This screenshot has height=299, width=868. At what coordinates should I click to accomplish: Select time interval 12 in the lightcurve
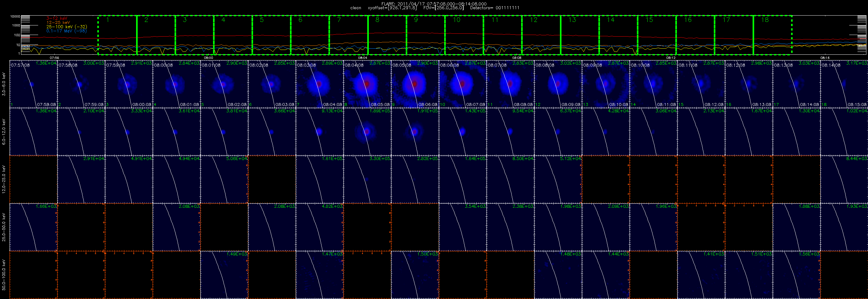click(x=541, y=35)
